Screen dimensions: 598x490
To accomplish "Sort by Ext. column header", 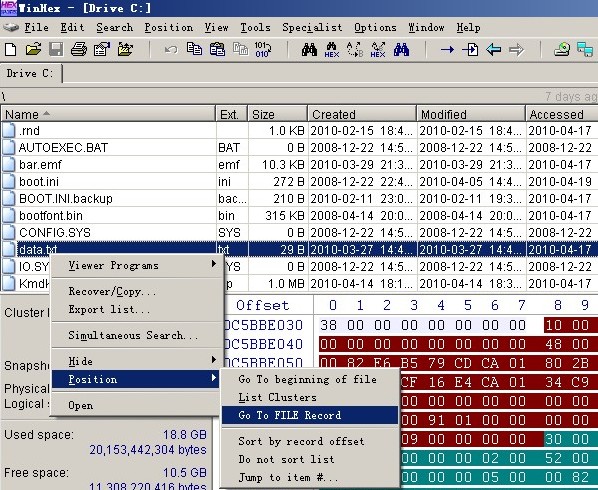I will point(231,114).
